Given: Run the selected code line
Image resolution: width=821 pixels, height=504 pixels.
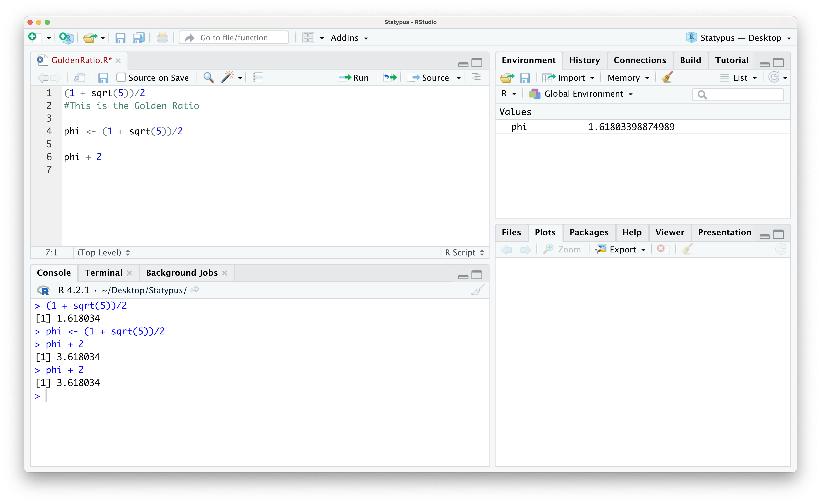Looking at the screenshot, I should (x=353, y=77).
